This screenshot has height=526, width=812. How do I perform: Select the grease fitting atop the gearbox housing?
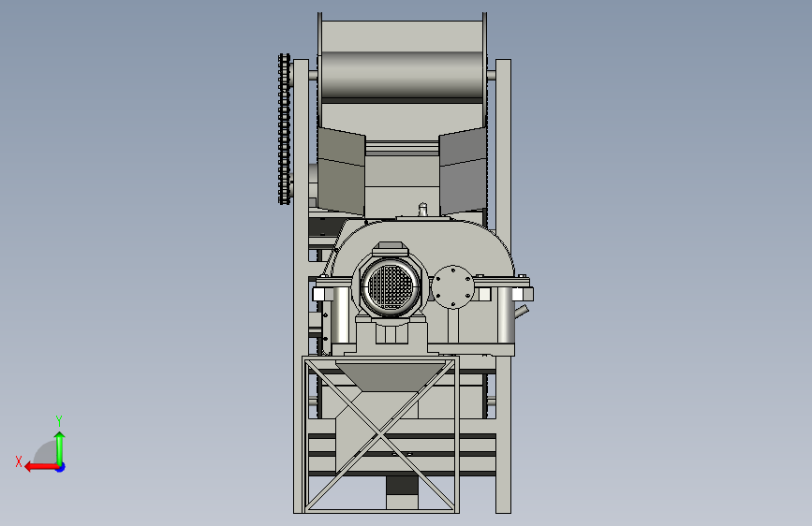click(x=422, y=209)
